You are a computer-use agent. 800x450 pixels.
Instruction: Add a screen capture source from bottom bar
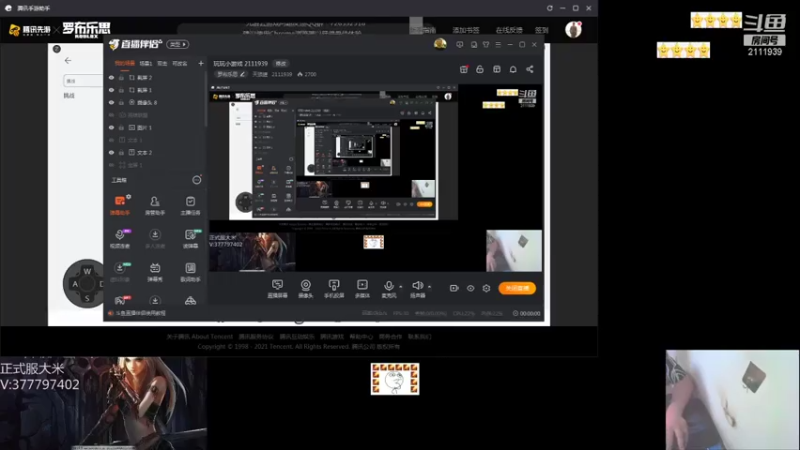[277, 288]
